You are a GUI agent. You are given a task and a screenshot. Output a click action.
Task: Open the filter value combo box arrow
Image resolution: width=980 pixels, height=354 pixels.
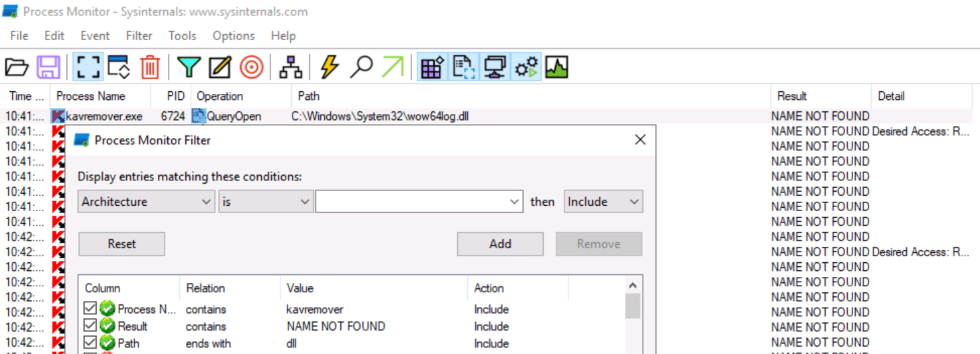tap(515, 202)
